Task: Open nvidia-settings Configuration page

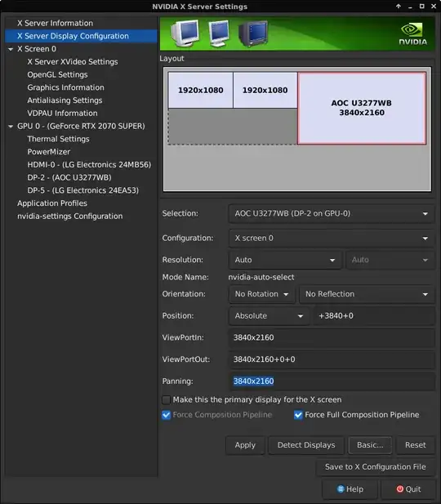Action: tap(69, 216)
